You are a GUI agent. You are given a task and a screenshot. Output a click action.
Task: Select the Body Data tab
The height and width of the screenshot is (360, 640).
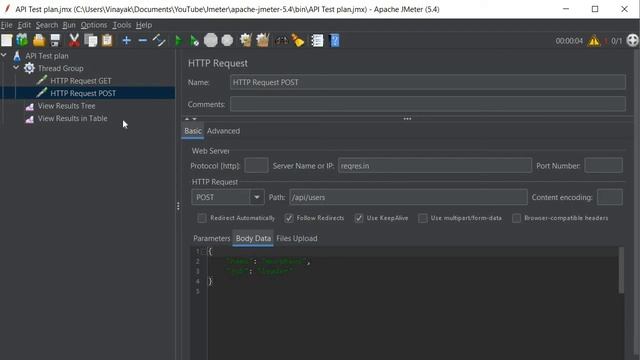(x=253, y=238)
